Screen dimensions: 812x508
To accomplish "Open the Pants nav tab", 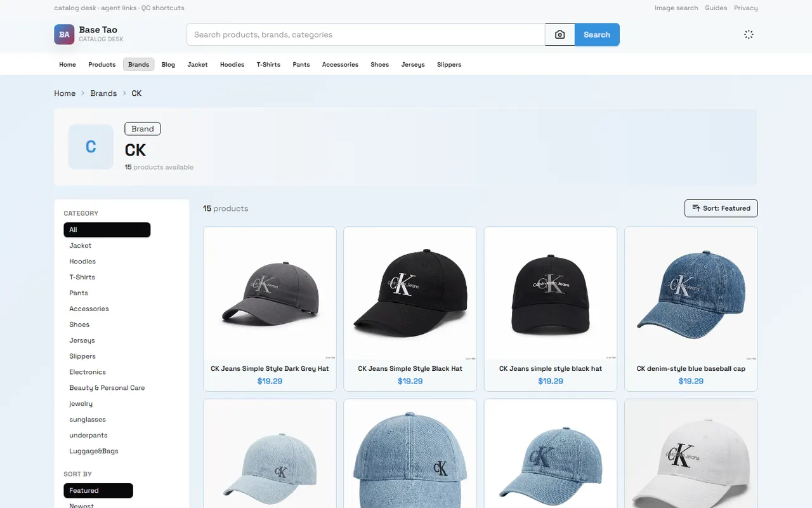I will point(301,65).
